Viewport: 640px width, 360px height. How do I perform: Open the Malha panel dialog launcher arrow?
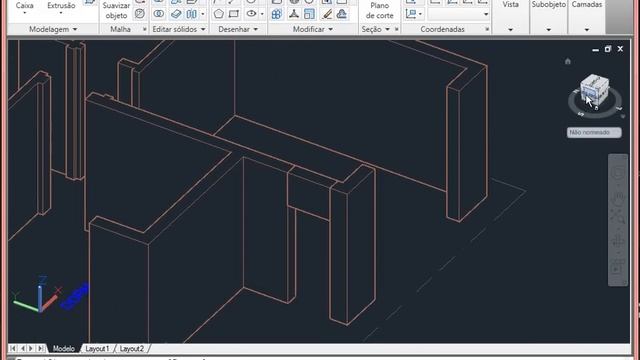point(144,29)
